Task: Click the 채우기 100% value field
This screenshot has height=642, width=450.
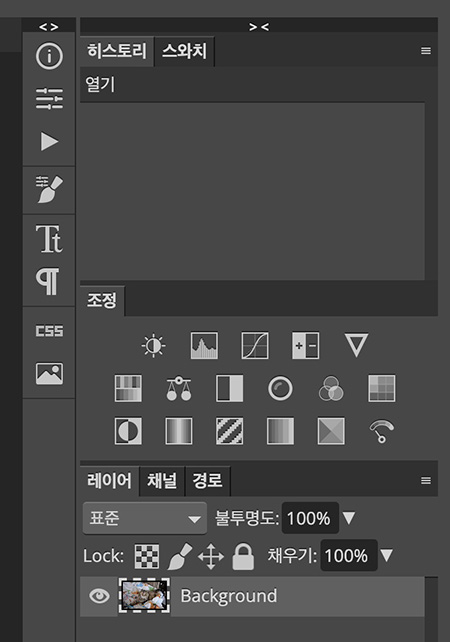Action: [x=348, y=556]
